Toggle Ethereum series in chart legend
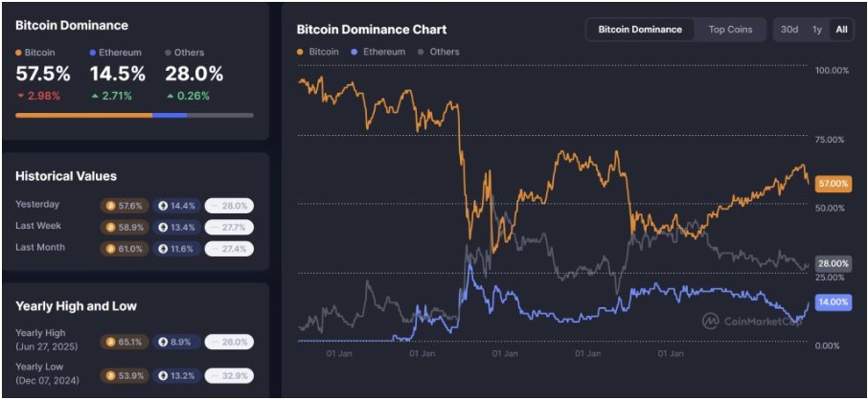This screenshot has height=400, width=868. [378, 52]
